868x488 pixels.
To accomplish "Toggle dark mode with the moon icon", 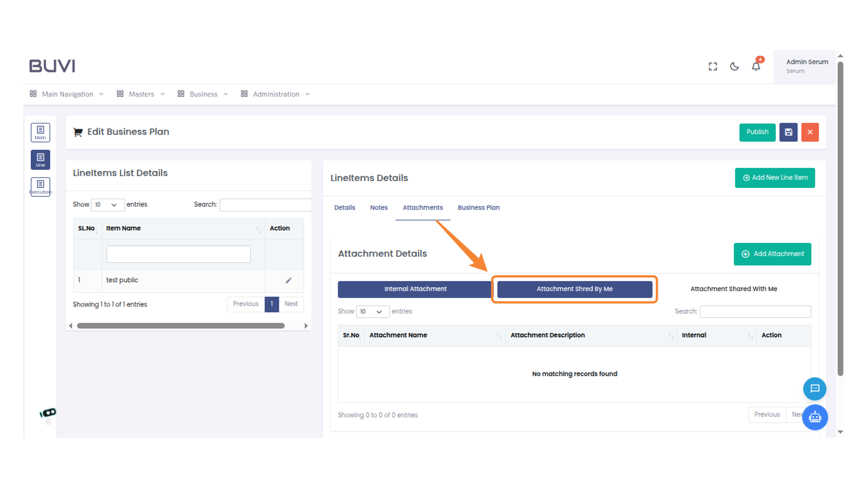I will pos(734,66).
